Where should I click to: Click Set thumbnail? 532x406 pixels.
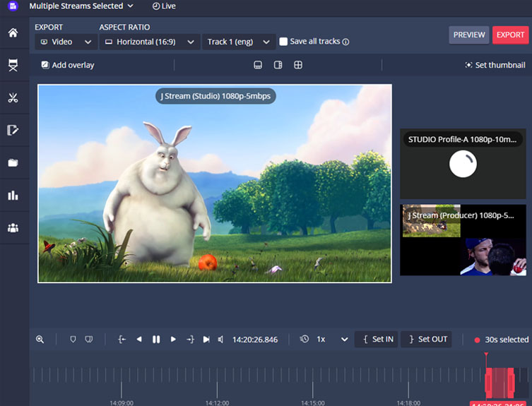pyautogui.click(x=495, y=65)
